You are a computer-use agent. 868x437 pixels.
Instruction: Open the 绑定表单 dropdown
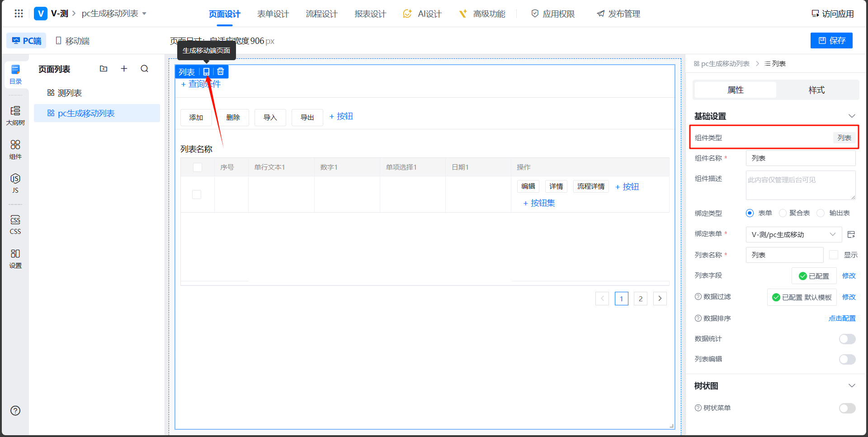coord(793,234)
